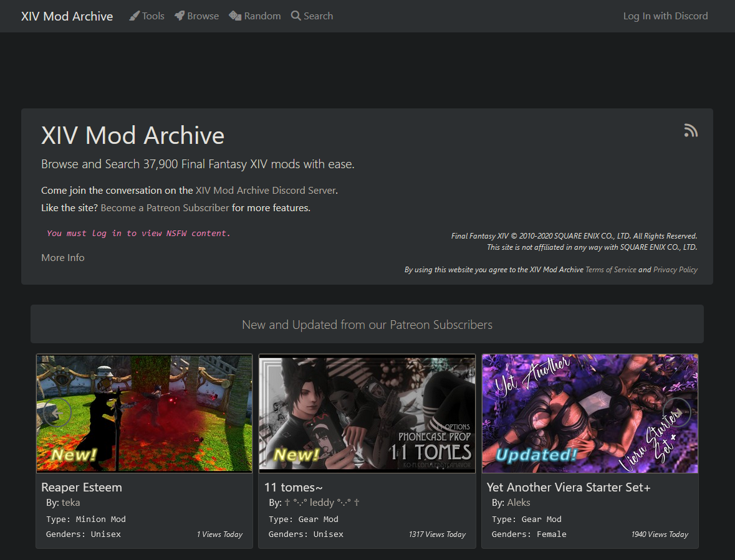This screenshot has width=735, height=560.
Task: Click the Reaper Esteem mod title
Action: coord(82,487)
